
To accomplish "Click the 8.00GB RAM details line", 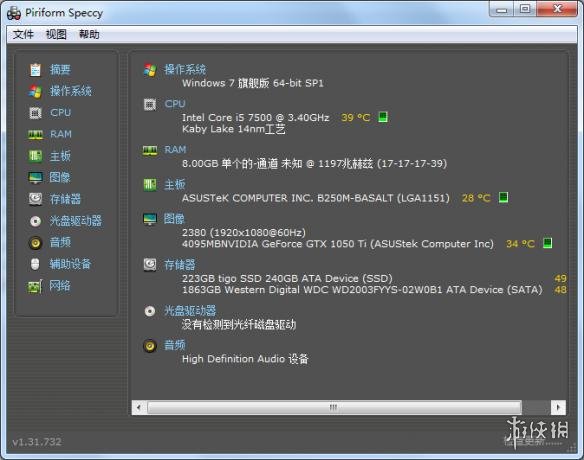I will [x=314, y=164].
